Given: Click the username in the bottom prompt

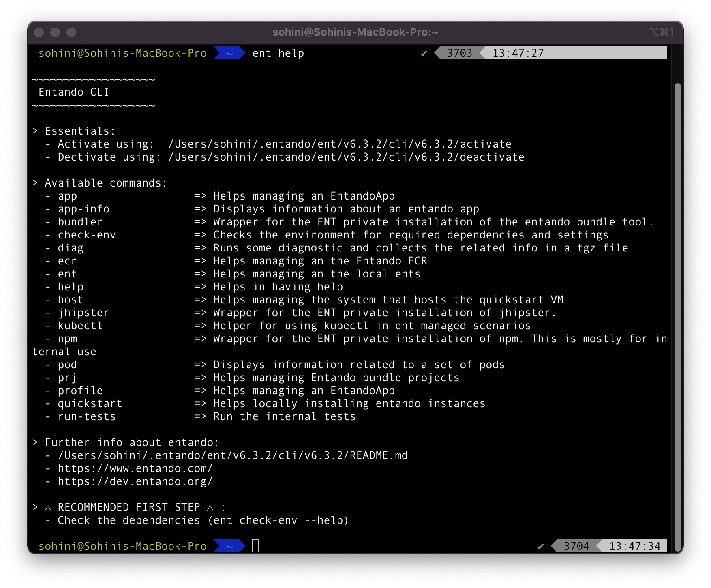Looking at the screenshot, I should click(x=122, y=546).
